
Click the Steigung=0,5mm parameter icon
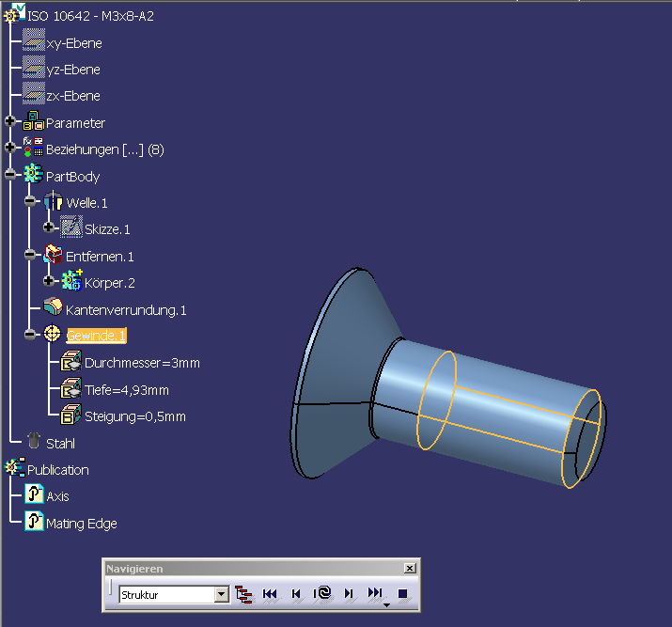click(70, 415)
